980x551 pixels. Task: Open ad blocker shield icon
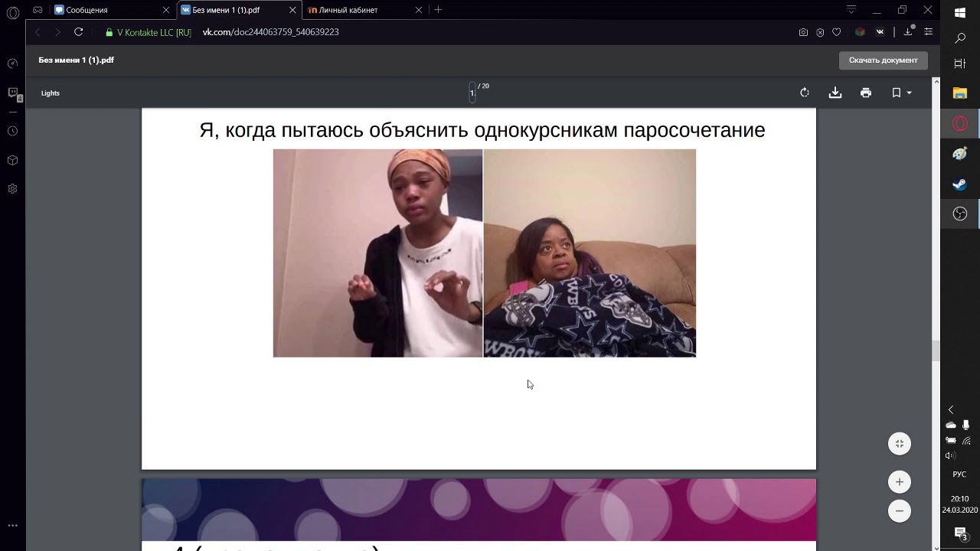point(820,32)
